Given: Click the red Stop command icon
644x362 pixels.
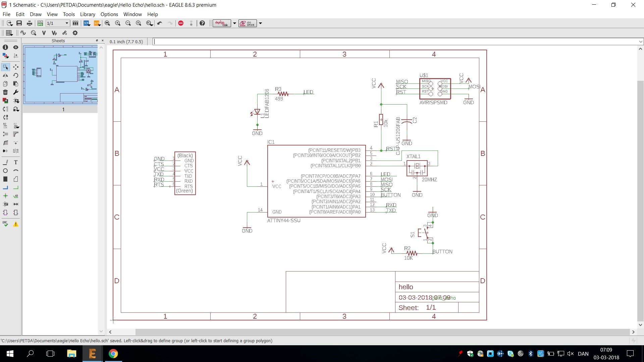Looking at the screenshot, I should pos(181,23).
